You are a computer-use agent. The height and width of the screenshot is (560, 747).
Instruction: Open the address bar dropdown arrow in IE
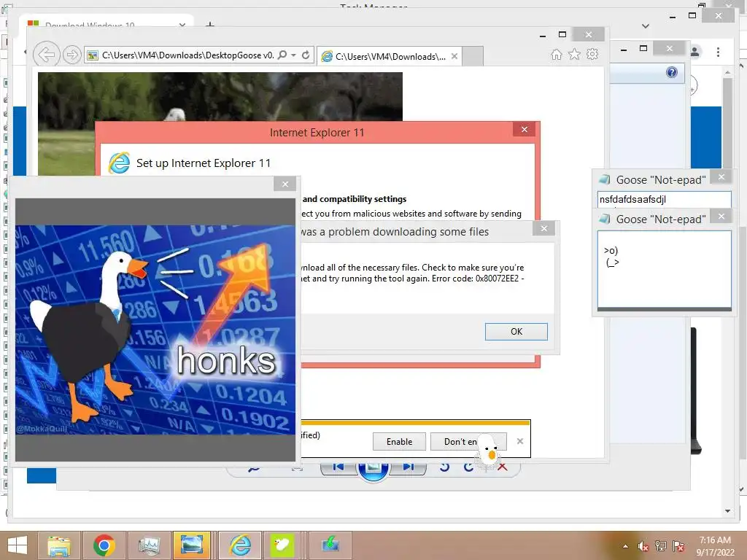pos(293,55)
